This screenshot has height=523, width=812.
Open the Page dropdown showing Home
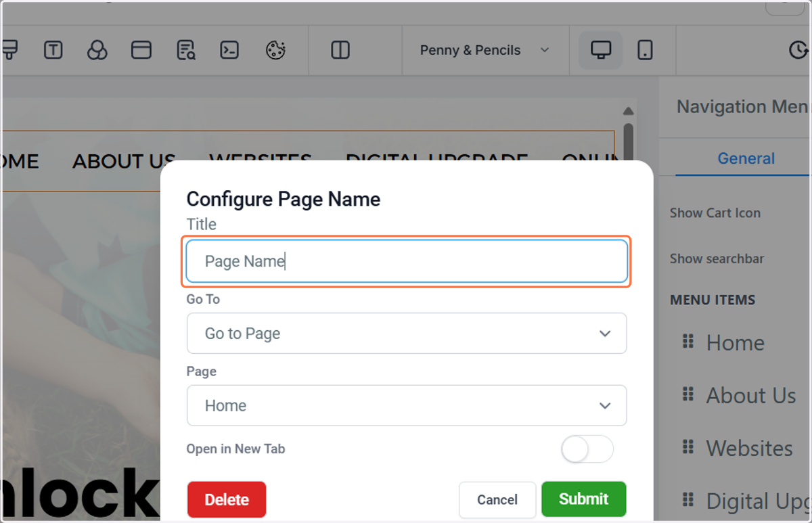[407, 405]
